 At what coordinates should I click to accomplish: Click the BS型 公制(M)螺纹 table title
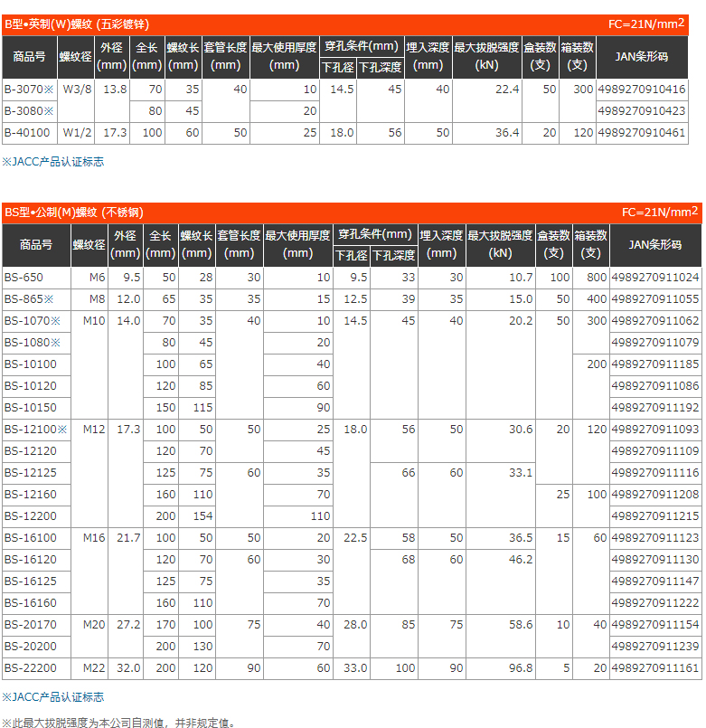(x=74, y=213)
